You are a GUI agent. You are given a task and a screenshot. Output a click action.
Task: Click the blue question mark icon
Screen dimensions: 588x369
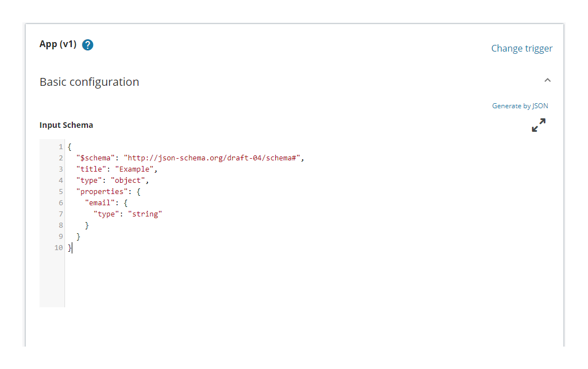pyautogui.click(x=87, y=44)
